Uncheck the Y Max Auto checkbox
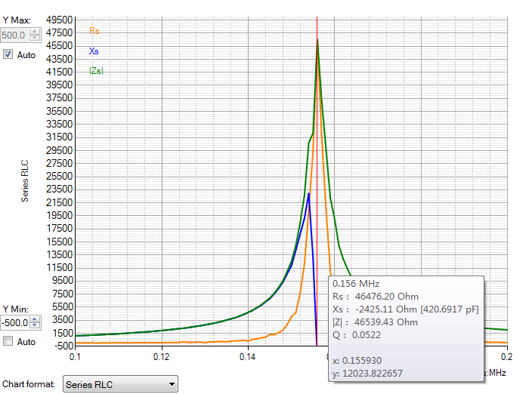Viewport: 532px width, 394px height. (x=8, y=55)
